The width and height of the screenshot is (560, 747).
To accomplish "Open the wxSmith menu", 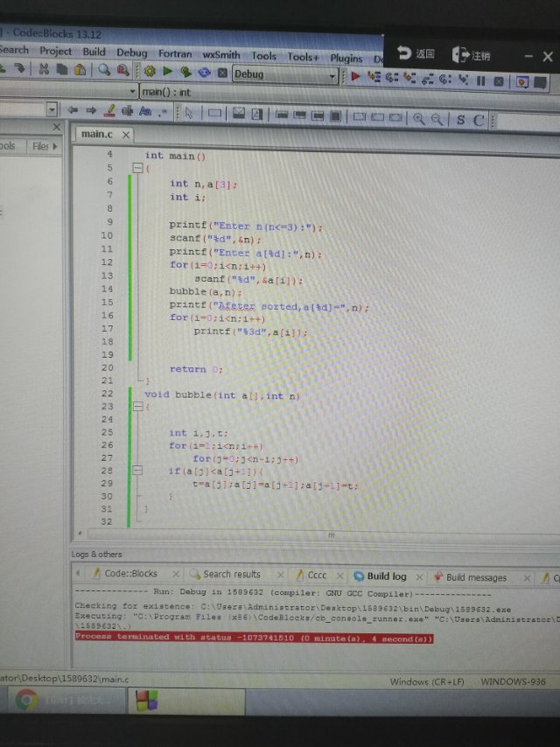I will coord(221,55).
